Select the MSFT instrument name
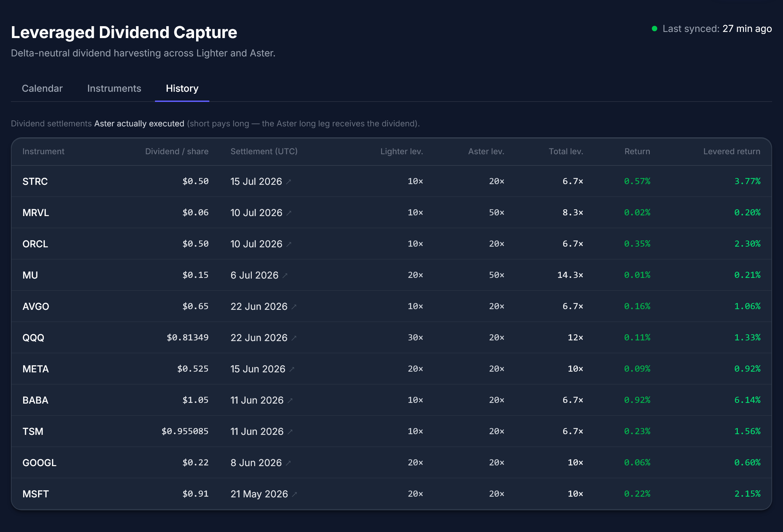The height and width of the screenshot is (532, 783). pos(36,494)
